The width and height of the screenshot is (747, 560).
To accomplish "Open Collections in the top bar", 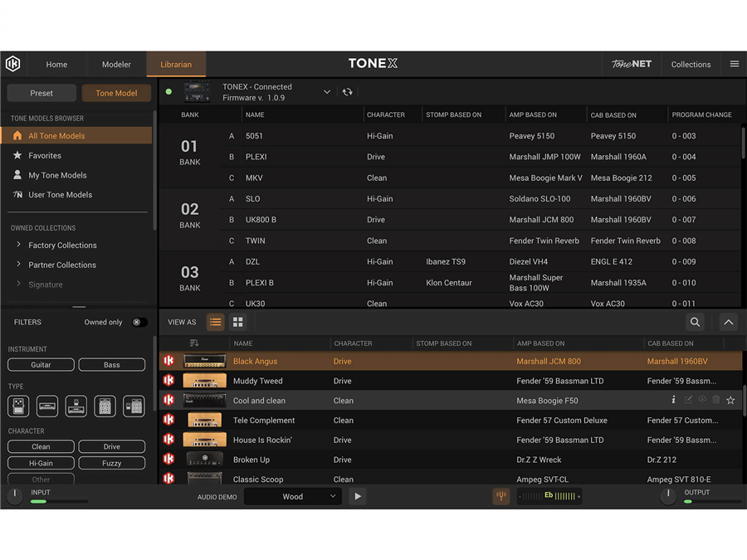I will (691, 64).
